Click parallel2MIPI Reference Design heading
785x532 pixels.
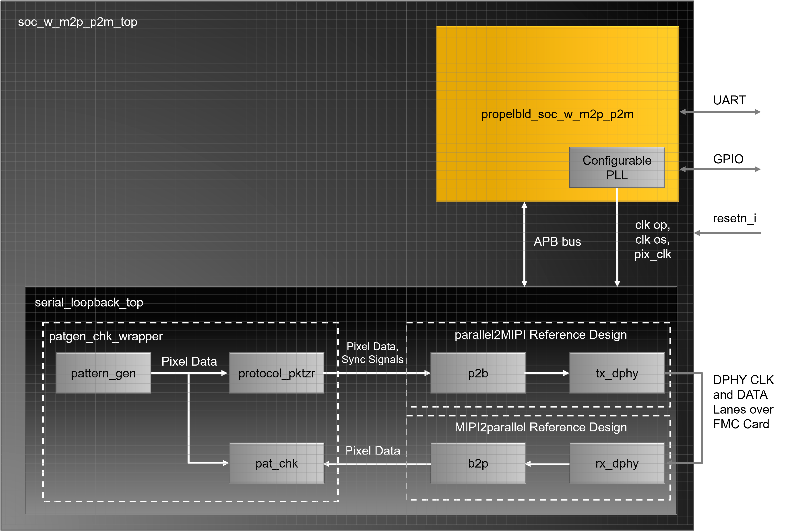(x=540, y=335)
